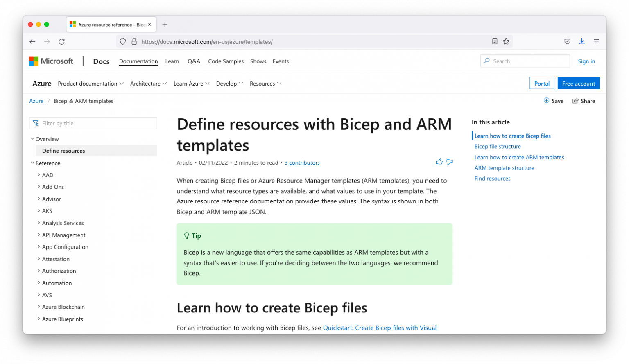Expand the Automation node
This screenshot has width=629, height=364.
39,283
